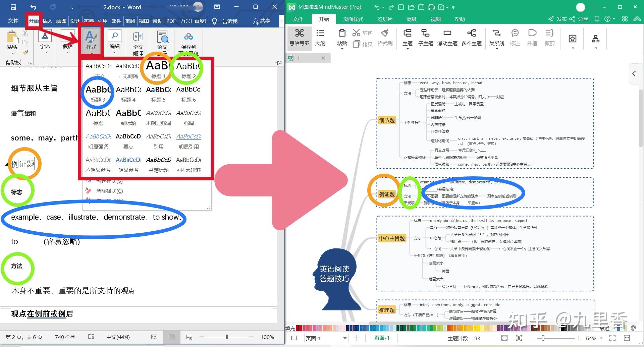Open the 页面-1 page selector dropdown
The image size is (644, 347).
345,338
